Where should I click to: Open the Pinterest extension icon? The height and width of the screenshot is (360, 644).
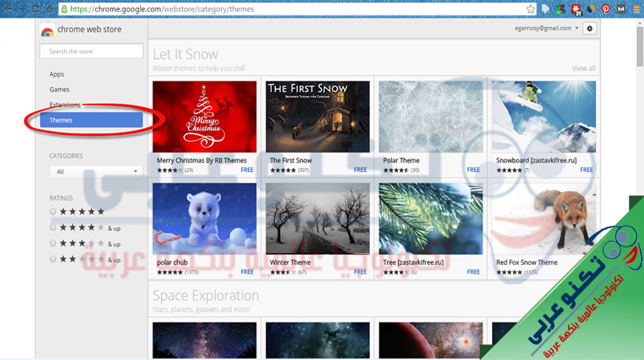coord(606,9)
